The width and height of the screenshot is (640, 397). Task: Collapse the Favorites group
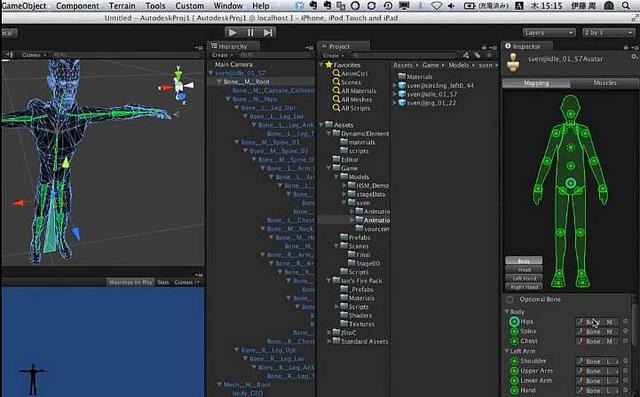322,65
